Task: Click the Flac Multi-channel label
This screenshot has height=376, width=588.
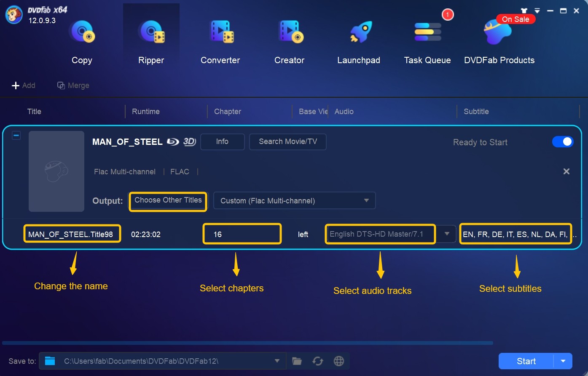Action: coord(125,172)
